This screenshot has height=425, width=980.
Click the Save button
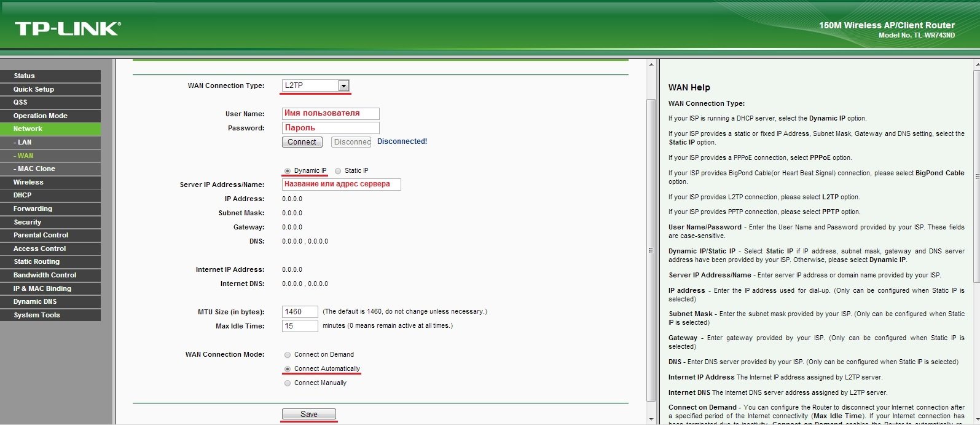[308, 414]
